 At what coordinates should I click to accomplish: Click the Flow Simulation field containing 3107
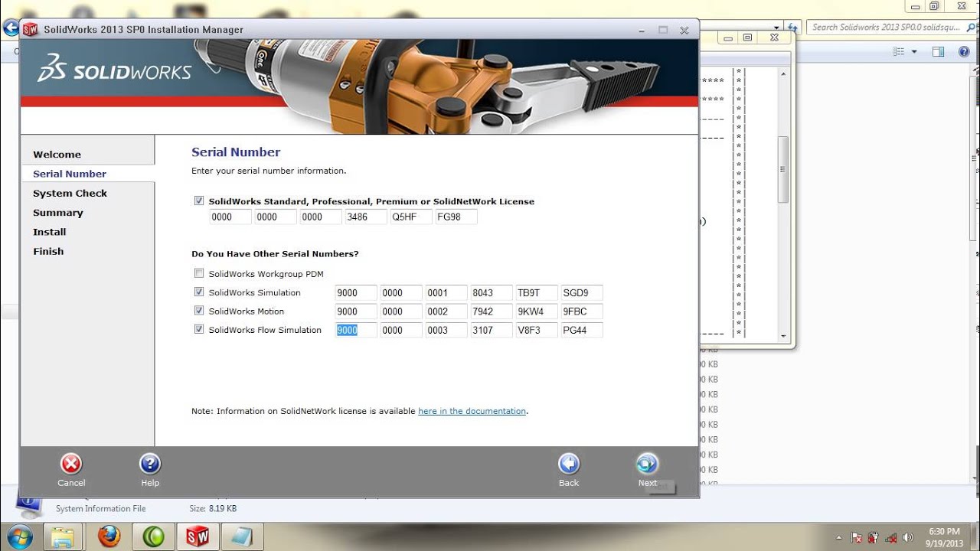click(492, 330)
